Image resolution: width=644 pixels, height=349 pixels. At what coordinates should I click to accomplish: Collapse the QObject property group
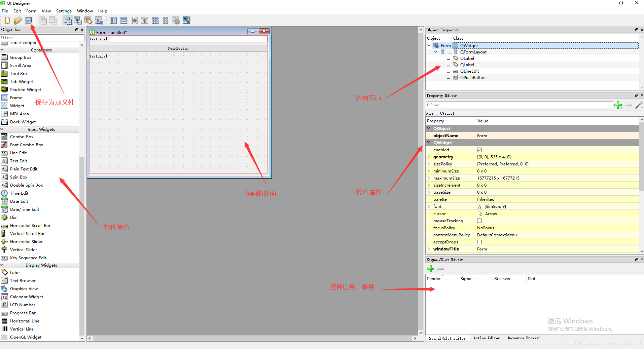pyautogui.click(x=429, y=128)
